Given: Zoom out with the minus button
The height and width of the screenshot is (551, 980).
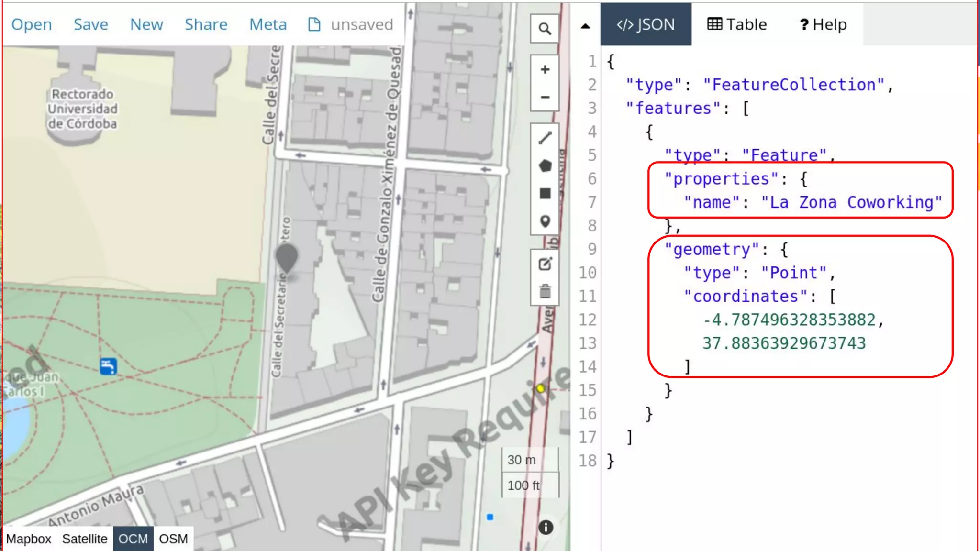Looking at the screenshot, I should (x=545, y=97).
